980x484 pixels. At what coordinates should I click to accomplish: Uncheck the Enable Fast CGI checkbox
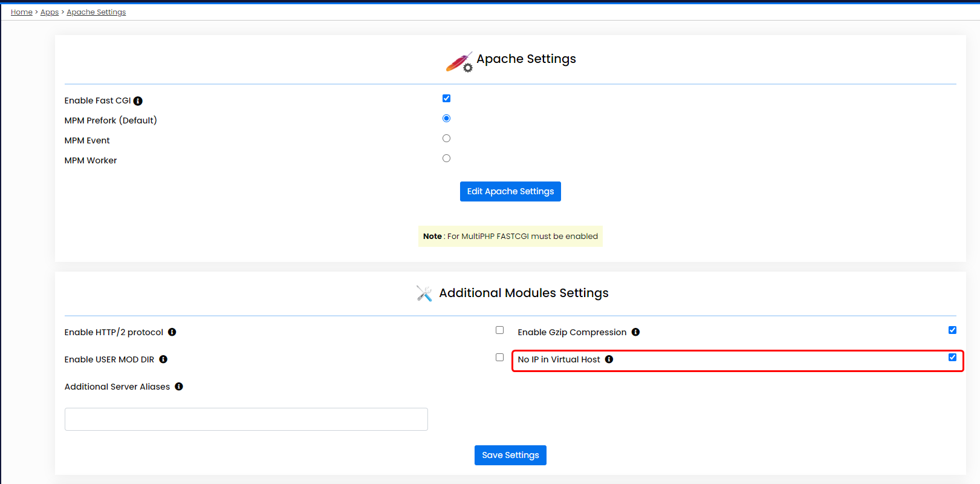point(446,99)
